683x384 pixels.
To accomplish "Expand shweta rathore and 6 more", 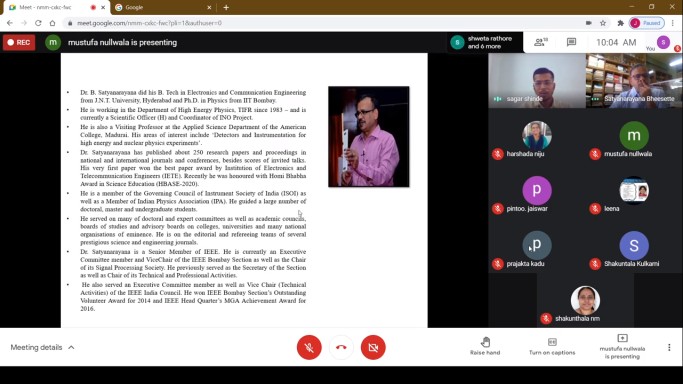I will pyautogui.click(x=484, y=42).
